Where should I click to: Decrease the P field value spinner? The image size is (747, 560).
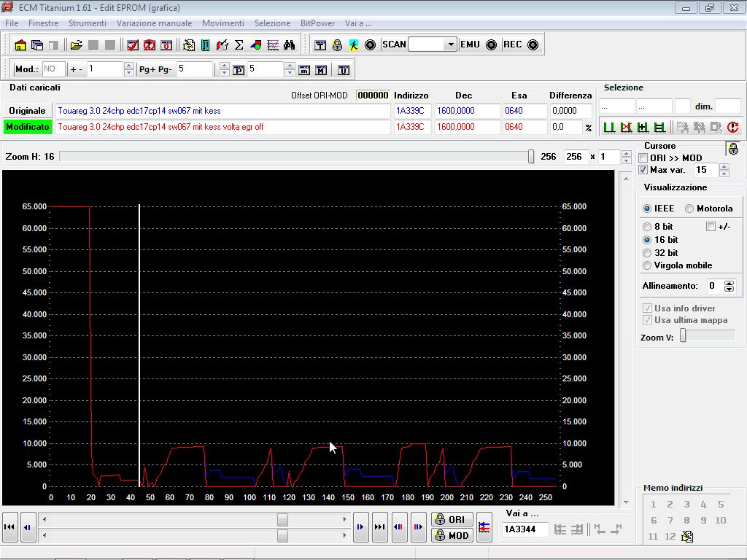click(x=290, y=73)
